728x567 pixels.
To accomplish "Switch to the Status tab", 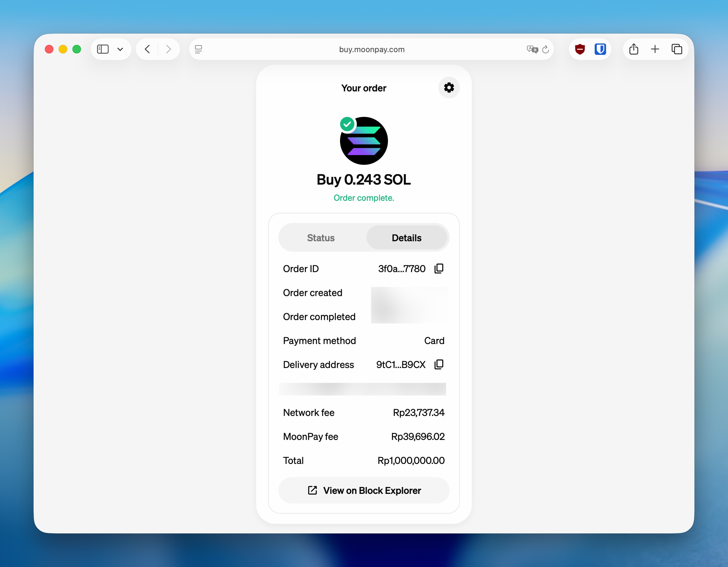I will click(x=321, y=238).
